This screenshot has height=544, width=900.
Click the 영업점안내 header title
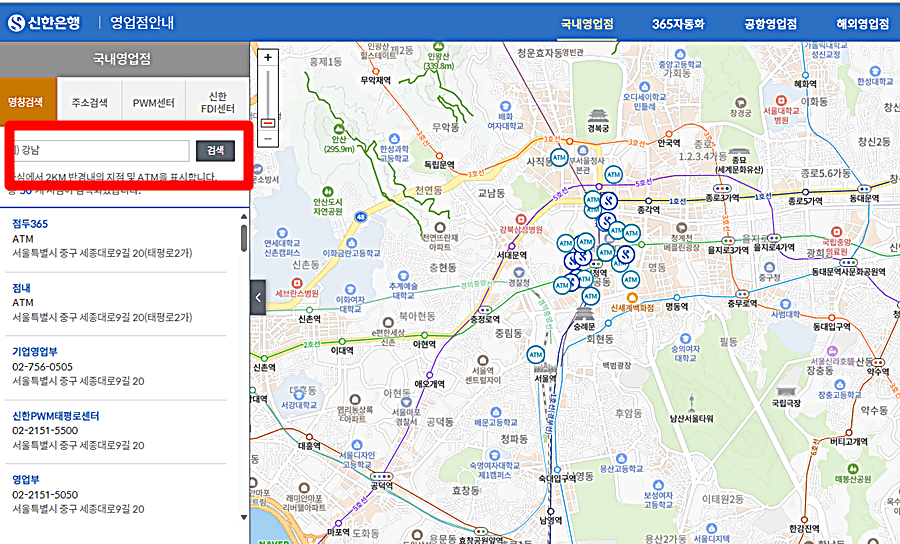pyautogui.click(x=142, y=23)
